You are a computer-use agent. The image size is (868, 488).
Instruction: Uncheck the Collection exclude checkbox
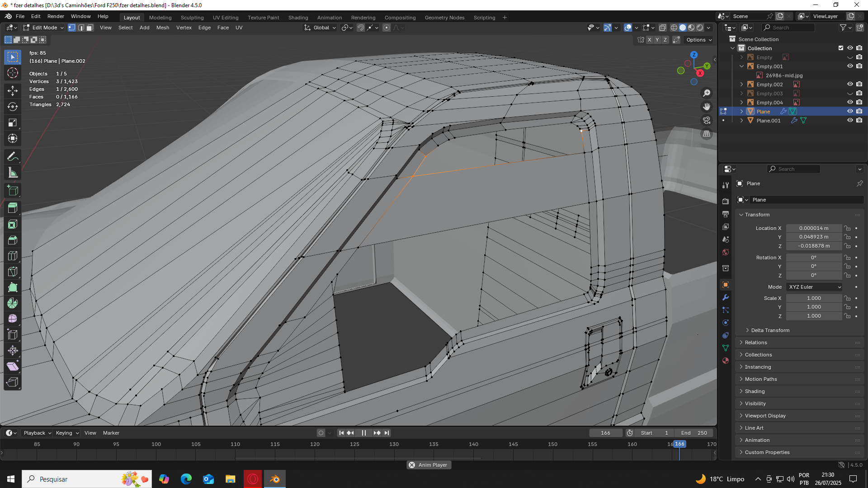pyautogui.click(x=841, y=48)
